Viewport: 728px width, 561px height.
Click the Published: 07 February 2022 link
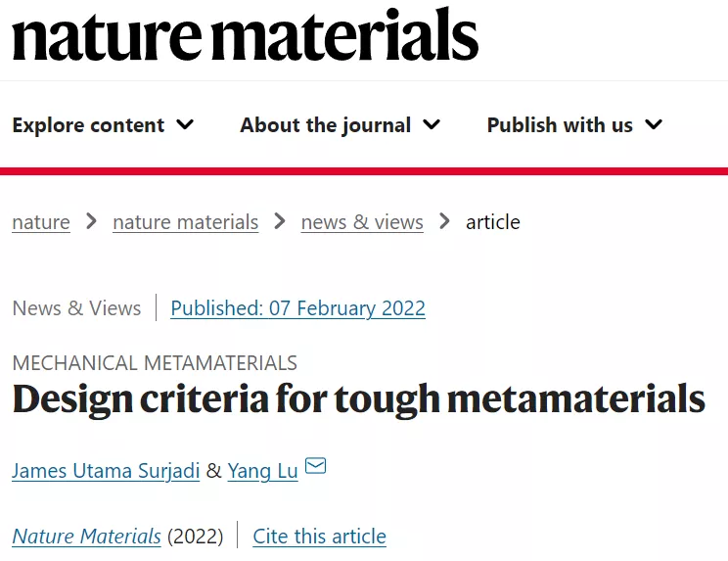(297, 308)
